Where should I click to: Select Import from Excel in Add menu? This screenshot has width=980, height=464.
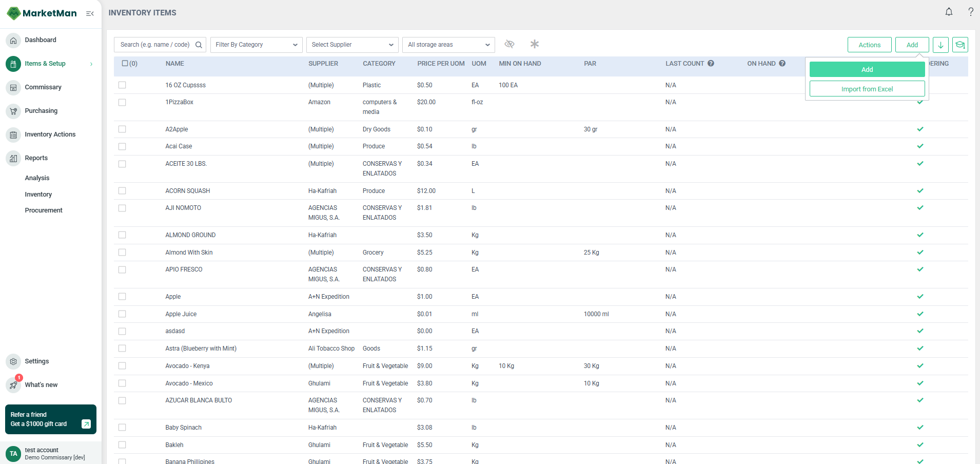[x=867, y=88]
